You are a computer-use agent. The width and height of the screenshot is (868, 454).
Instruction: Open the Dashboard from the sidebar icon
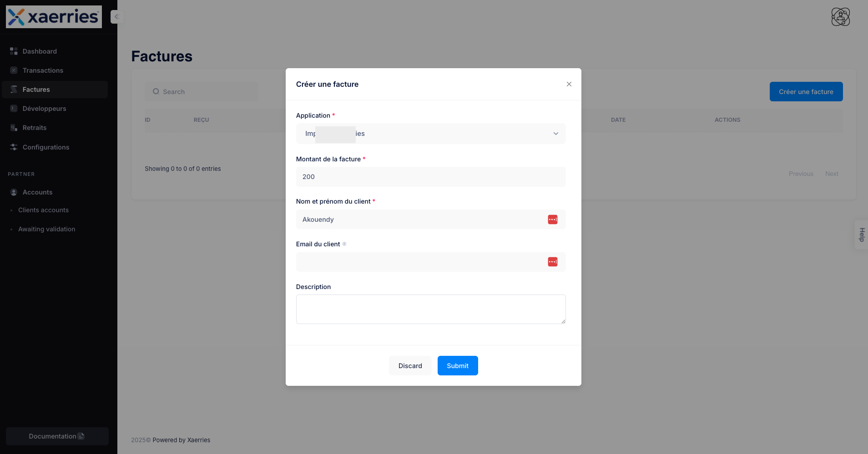click(x=13, y=51)
